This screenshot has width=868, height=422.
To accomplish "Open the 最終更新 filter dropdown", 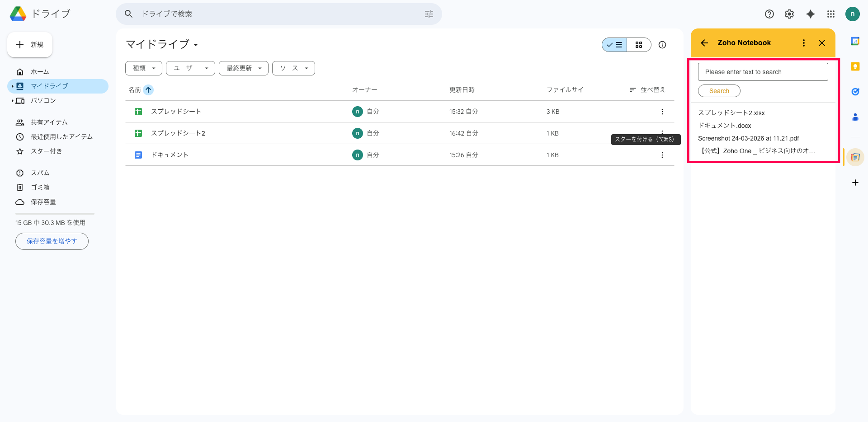I will tap(244, 68).
